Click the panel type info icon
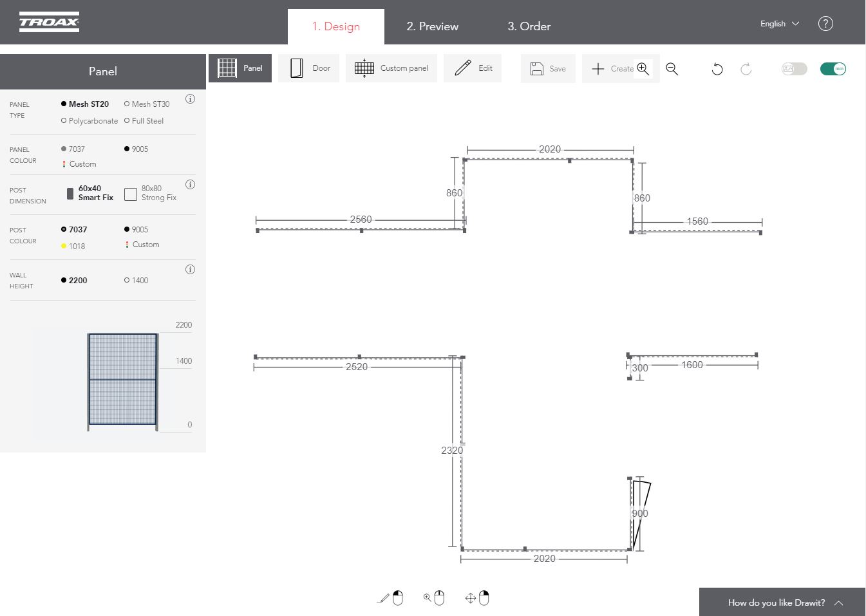Screen dimensions: 866x616 [x=190, y=99]
